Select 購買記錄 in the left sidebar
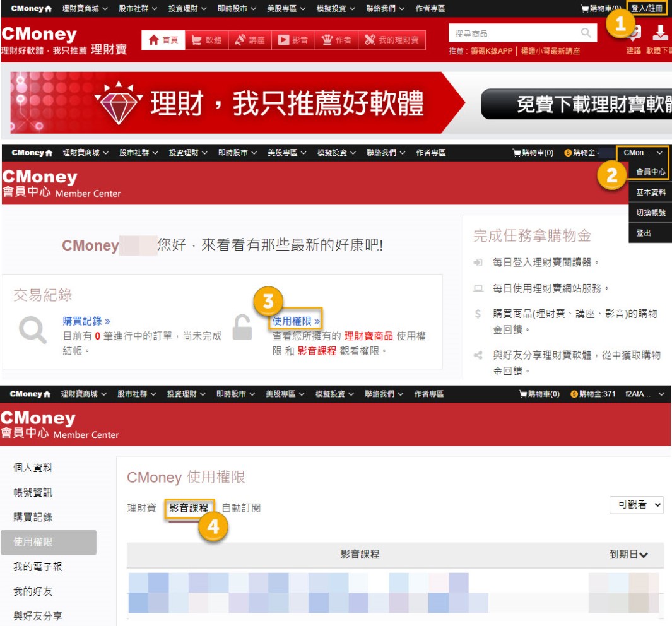The image size is (672, 626). click(33, 517)
